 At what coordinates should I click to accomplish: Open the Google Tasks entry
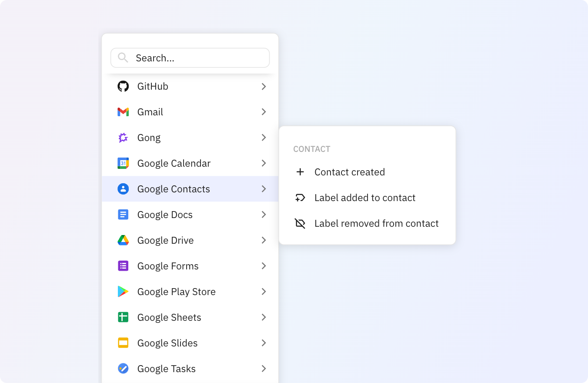coord(190,369)
